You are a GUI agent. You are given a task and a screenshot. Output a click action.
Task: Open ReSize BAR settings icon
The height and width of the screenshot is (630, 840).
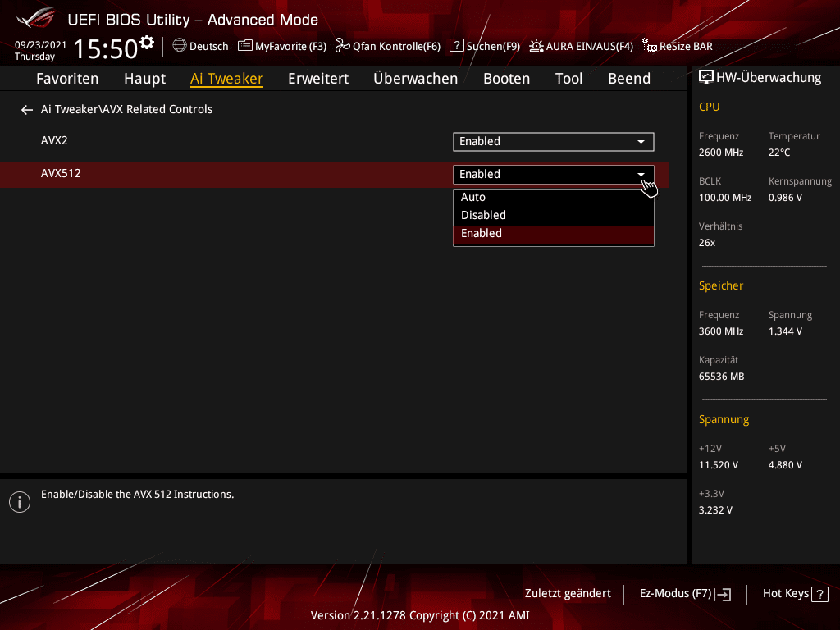(x=650, y=46)
